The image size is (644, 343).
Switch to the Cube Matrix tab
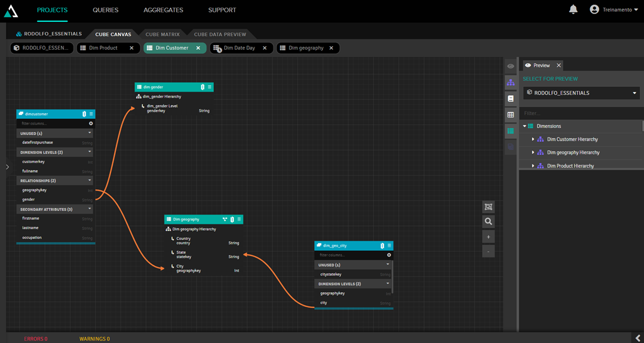162,34
